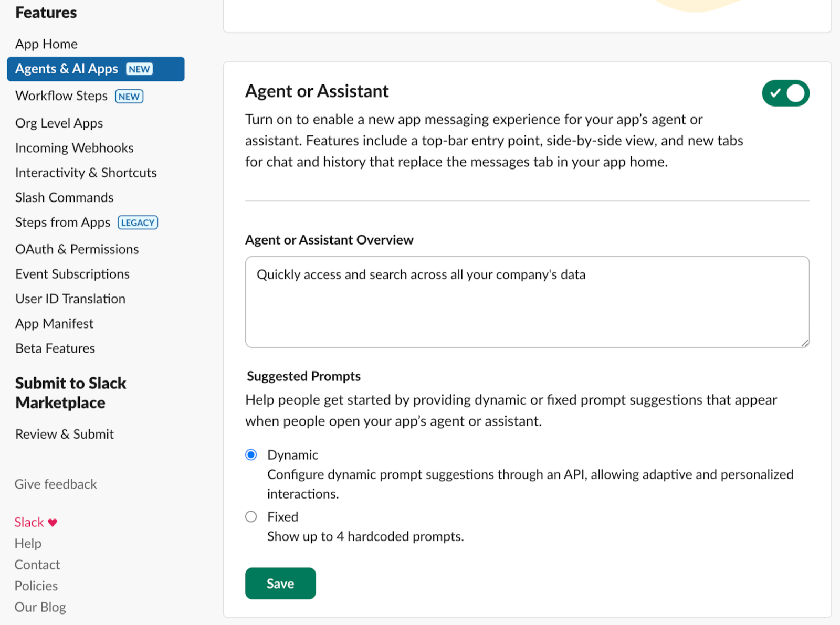This screenshot has width=840, height=625.
Task: Open Org Level Apps settings
Action: (x=59, y=123)
